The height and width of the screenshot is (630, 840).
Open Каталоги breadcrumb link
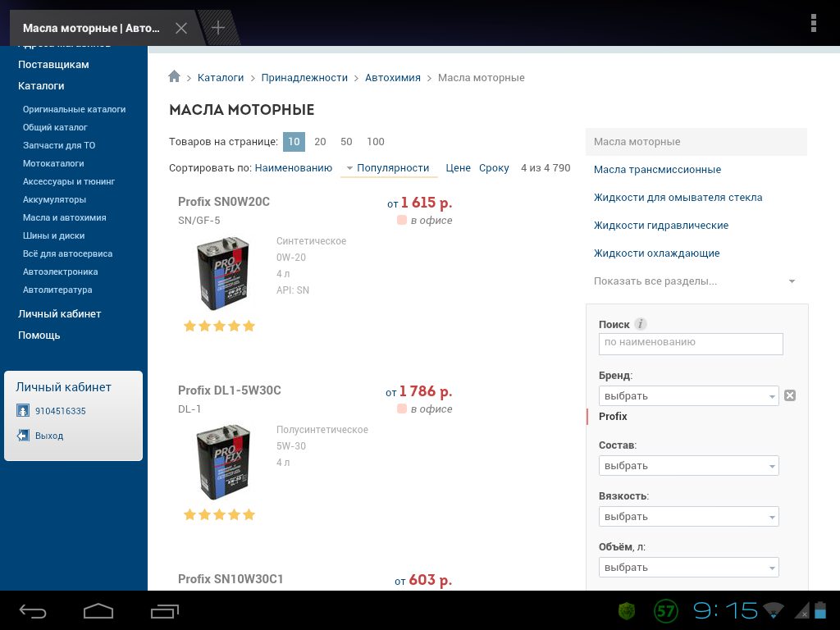coord(221,78)
